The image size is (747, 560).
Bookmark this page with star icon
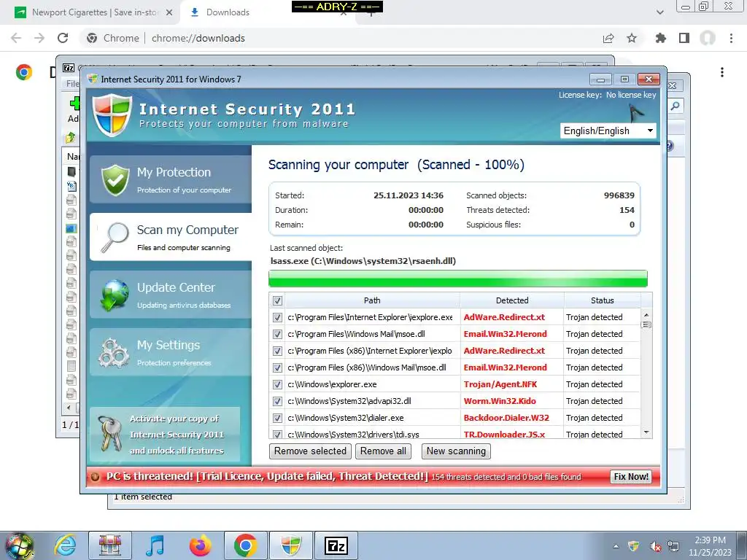632,38
